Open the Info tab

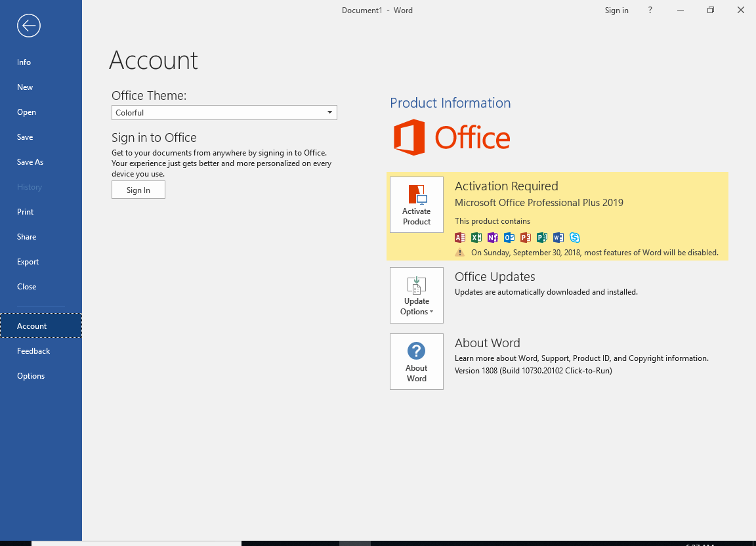tap(41, 62)
